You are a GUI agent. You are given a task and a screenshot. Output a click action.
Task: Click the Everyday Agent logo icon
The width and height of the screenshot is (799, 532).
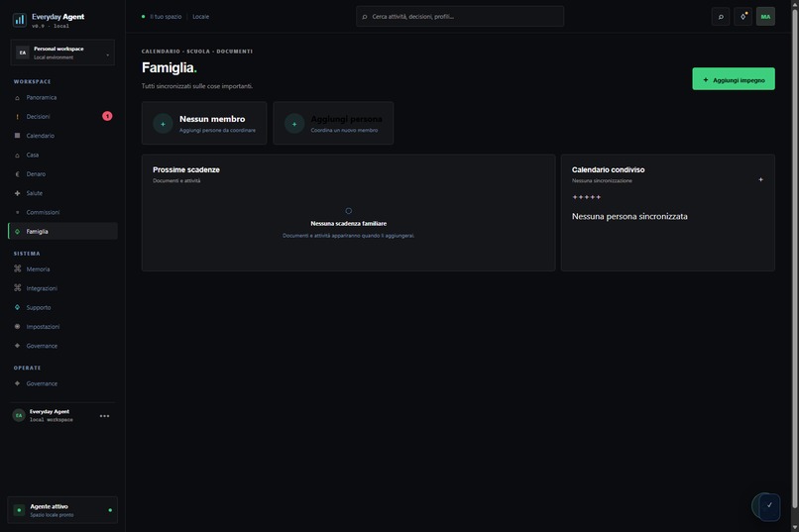pos(20,20)
